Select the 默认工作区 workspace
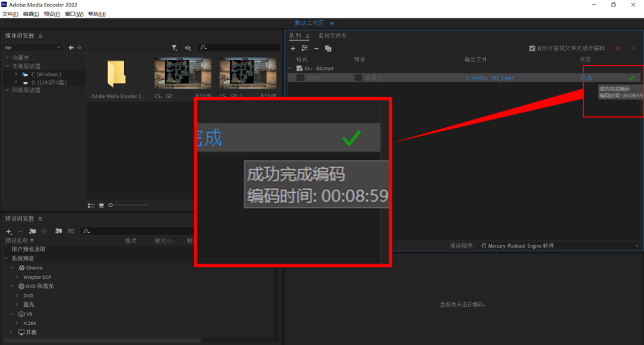Screen dimensions: 644x345 [x=309, y=23]
